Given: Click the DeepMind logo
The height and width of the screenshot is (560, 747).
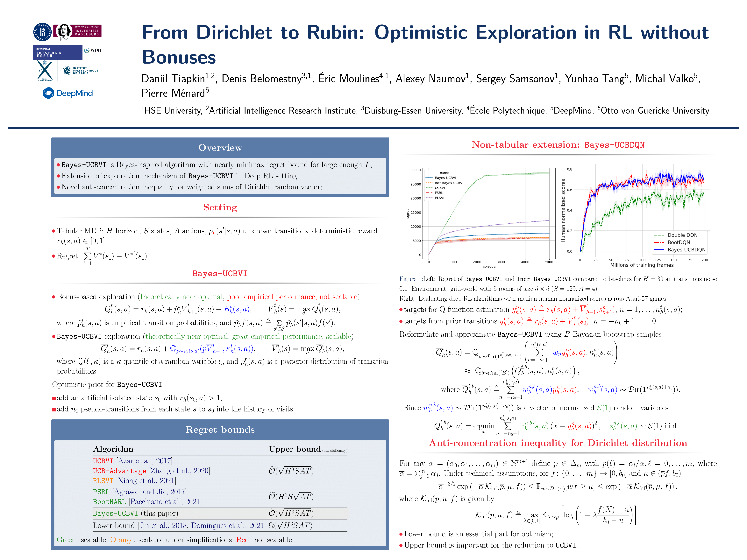Looking at the screenshot, I should click(68, 93).
